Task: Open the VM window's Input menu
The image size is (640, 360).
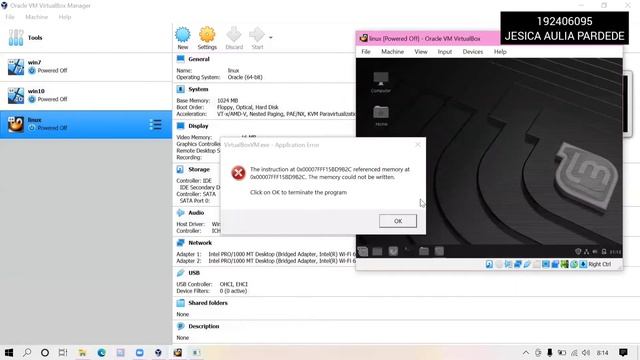Action: 444,52
